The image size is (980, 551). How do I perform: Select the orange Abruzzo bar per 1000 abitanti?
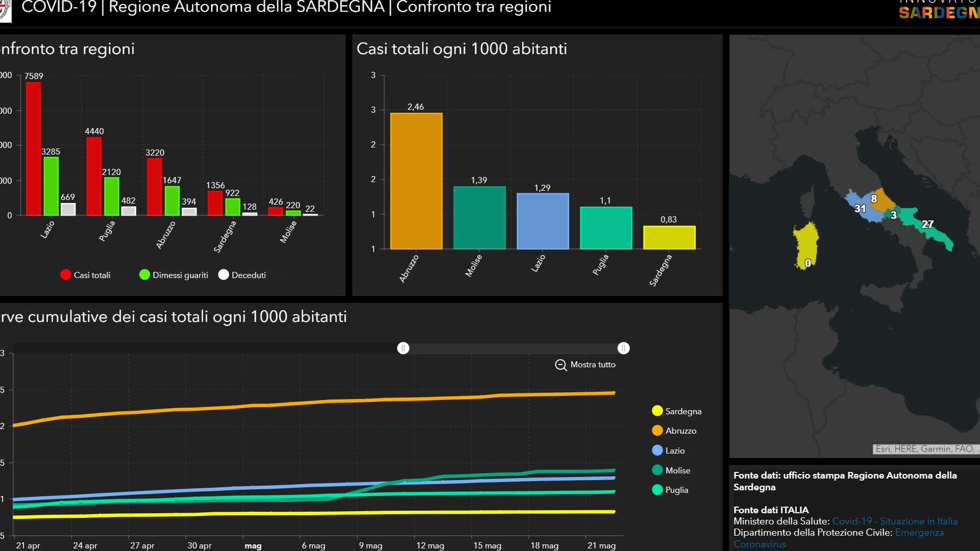click(416, 181)
